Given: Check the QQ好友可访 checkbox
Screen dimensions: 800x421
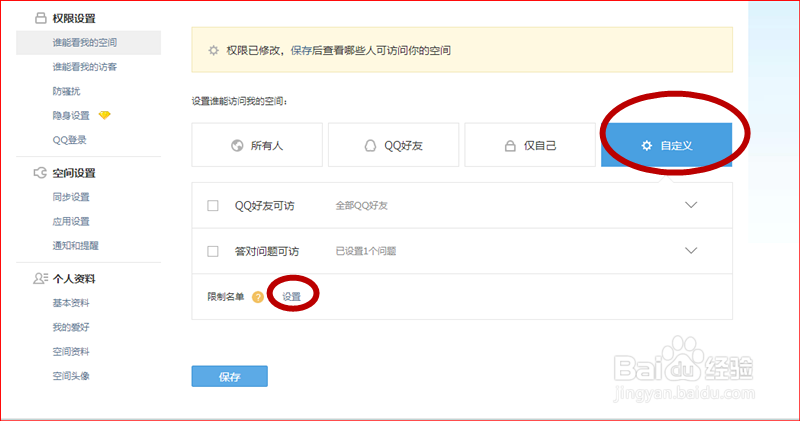Looking at the screenshot, I should click(x=213, y=206).
